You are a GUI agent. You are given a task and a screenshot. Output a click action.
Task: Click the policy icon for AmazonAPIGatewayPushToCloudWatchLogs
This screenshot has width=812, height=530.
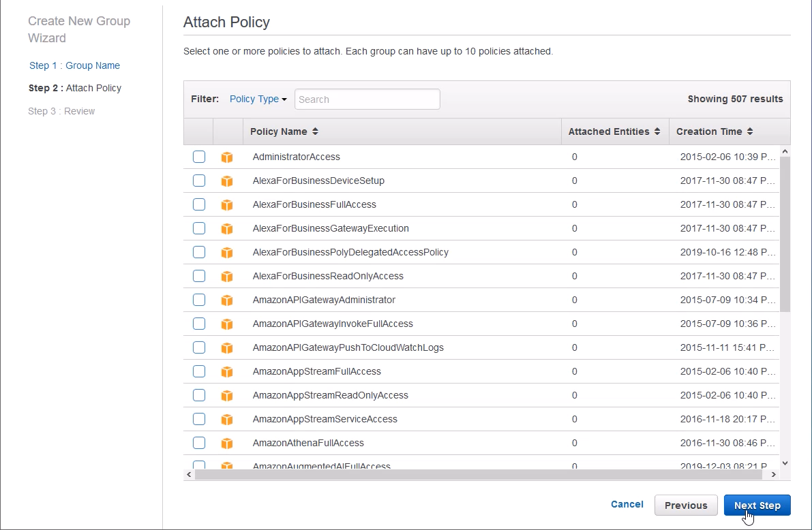point(227,348)
